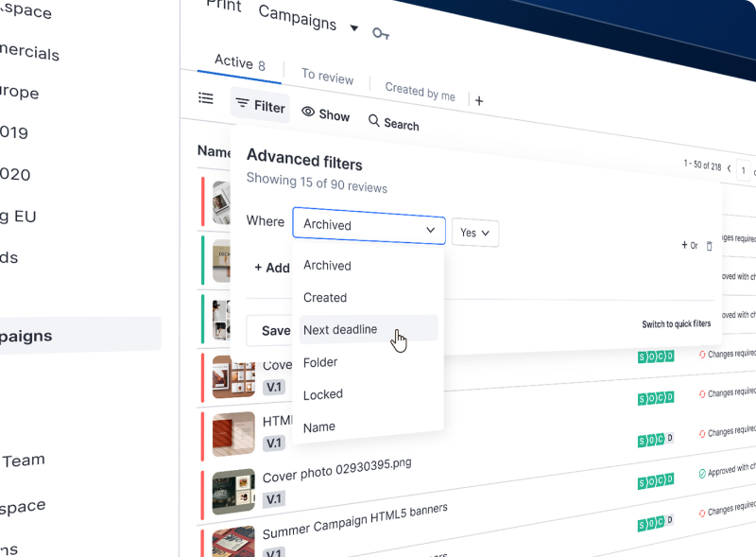Click the Filter icon in the toolbar

coord(244,107)
